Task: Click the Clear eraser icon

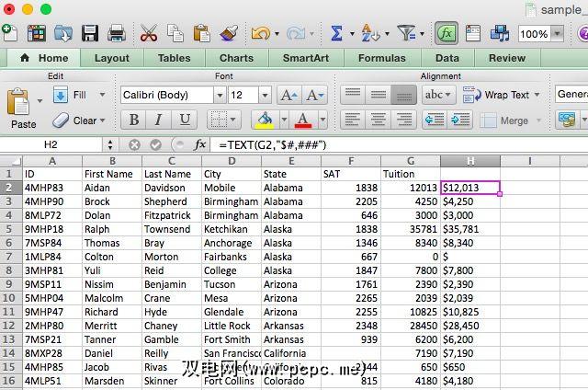Action: (x=61, y=120)
